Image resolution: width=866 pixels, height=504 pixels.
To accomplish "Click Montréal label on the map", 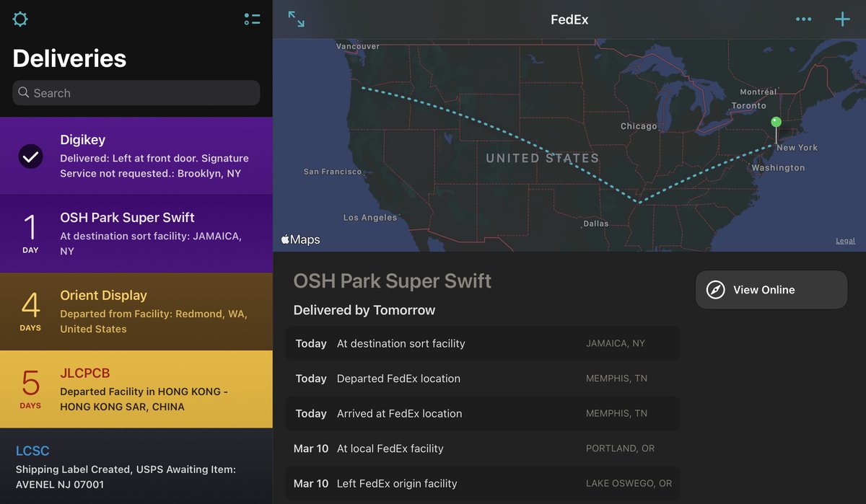I will point(758,92).
